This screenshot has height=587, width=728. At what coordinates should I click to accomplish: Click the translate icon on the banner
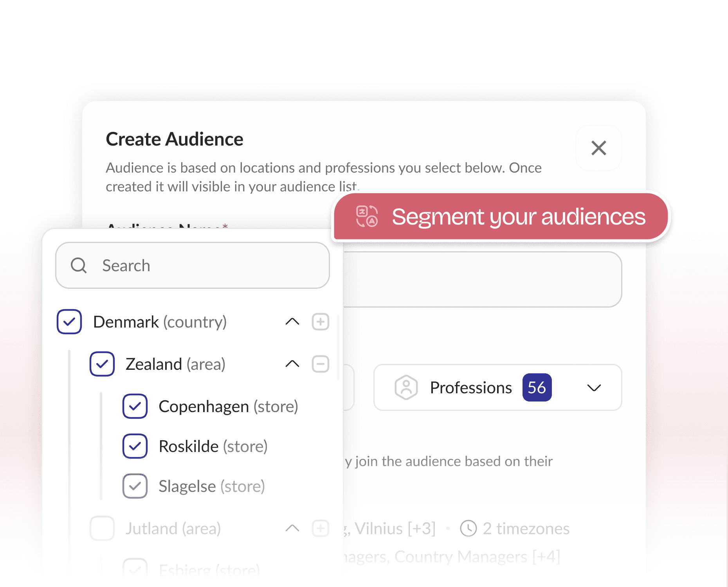367,216
